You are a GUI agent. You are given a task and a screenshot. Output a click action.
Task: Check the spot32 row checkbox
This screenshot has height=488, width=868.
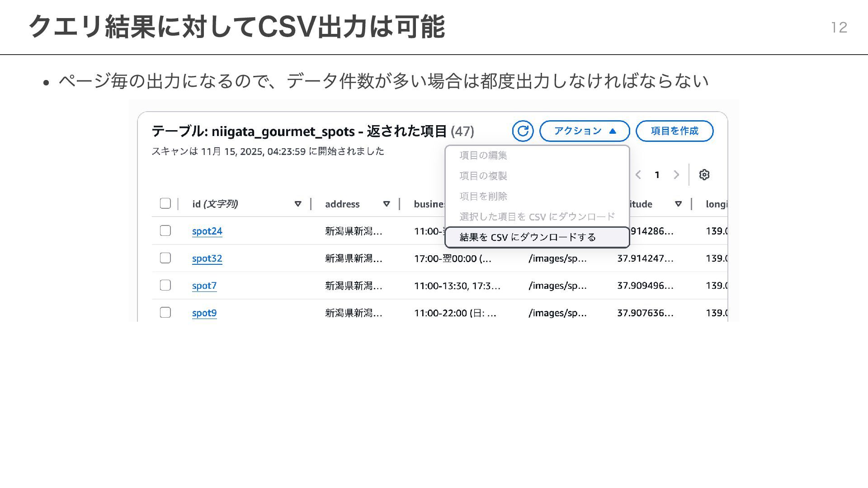(165, 258)
